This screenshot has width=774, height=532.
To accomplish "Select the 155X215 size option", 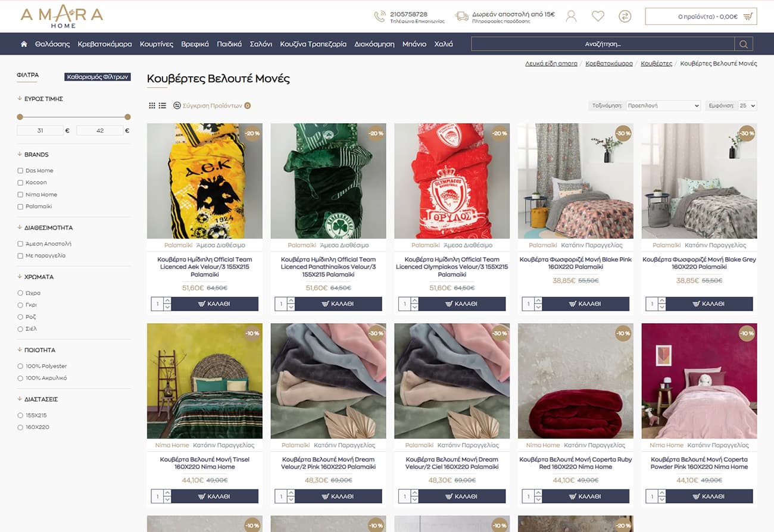I will [x=20, y=415].
